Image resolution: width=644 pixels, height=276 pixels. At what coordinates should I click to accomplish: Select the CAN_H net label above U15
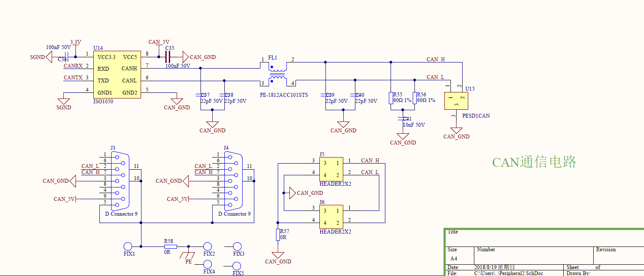coord(435,59)
